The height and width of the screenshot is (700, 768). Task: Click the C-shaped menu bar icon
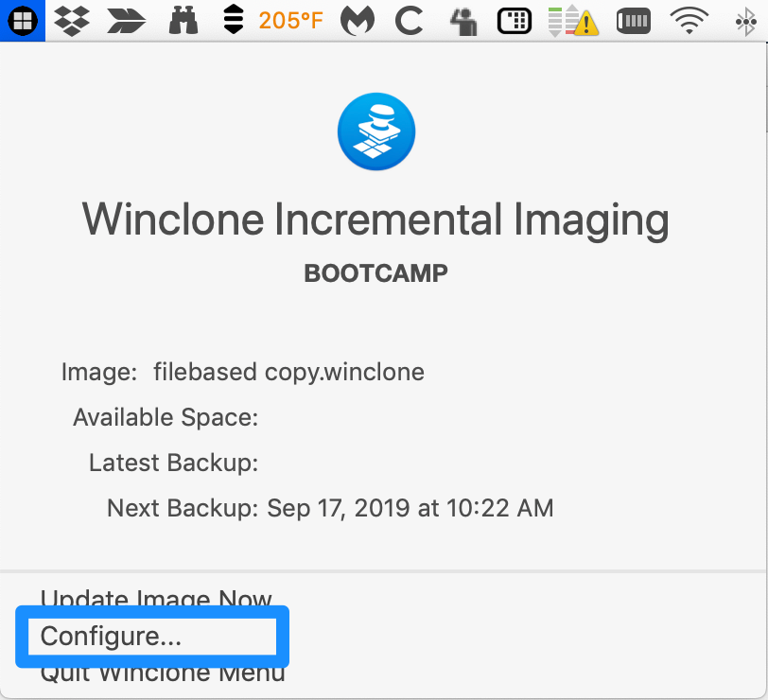point(409,21)
